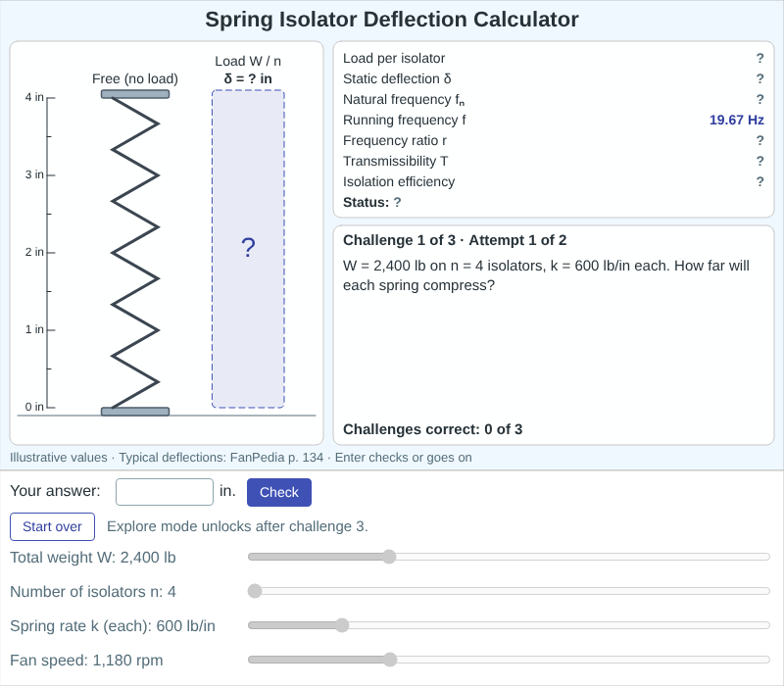The width and height of the screenshot is (784, 688).
Task: Click the free no-load spring drawing
Action: 135,253
